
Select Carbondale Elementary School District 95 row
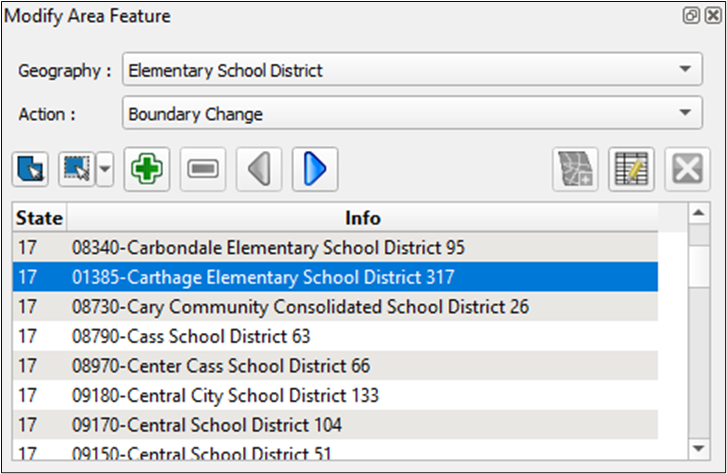pos(268,246)
